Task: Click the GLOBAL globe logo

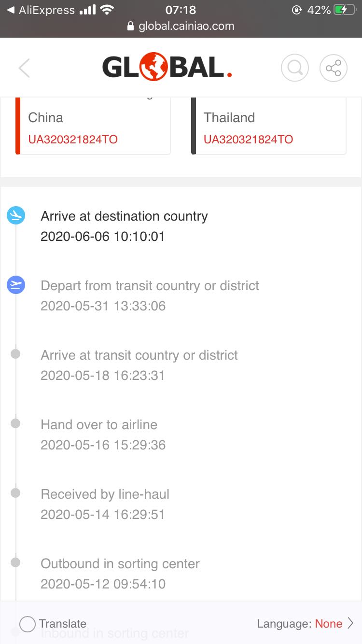Action: [167, 68]
